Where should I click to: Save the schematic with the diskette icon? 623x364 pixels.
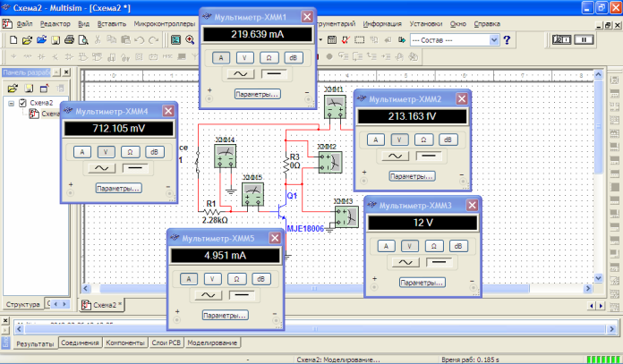tap(55, 40)
